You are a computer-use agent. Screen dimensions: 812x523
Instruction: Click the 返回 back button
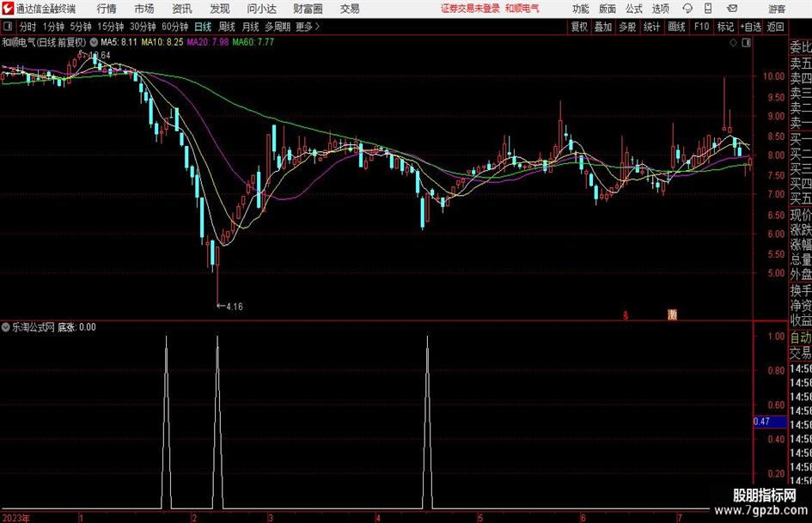pyautogui.click(x=775, y=27)
